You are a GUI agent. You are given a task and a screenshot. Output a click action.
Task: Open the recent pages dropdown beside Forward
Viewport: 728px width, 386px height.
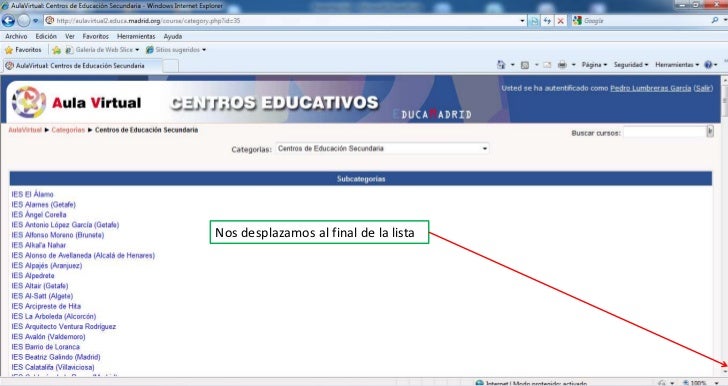coord(36,21)
